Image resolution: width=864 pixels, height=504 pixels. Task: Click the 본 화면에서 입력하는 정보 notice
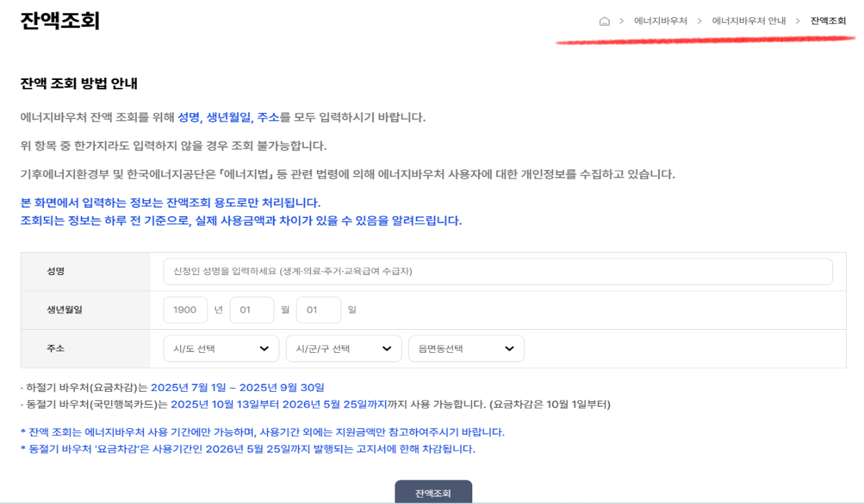click(171, 203)
